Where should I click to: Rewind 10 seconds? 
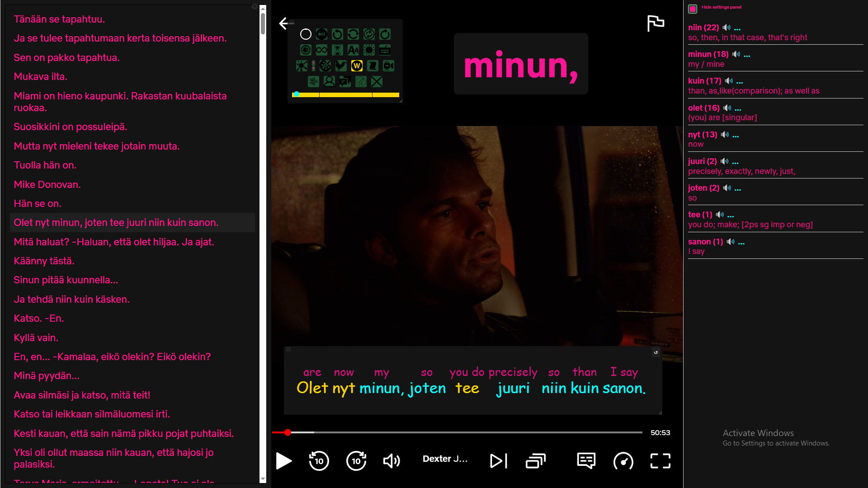click(x=319, y=461)
